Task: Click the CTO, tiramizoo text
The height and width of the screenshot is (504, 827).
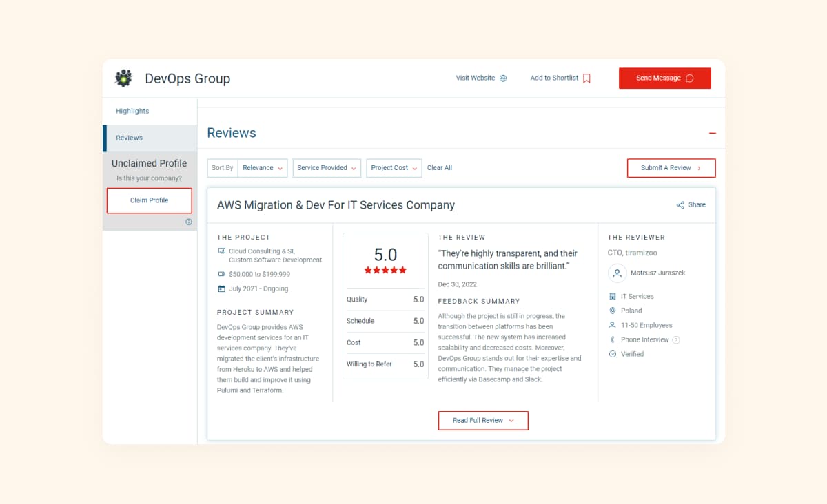Action: (632, 253)
